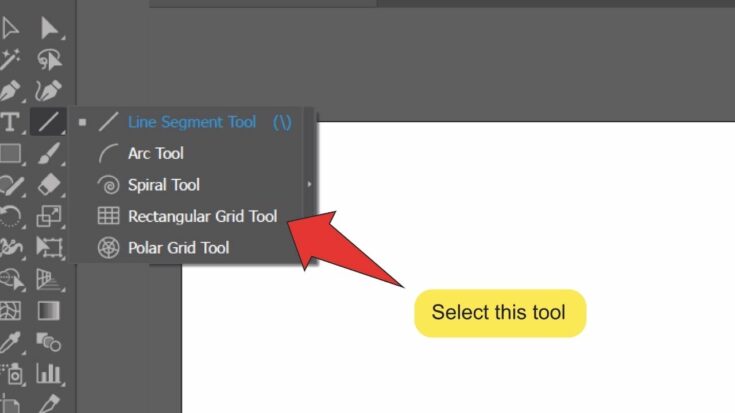735x413 pixels.
Task: Select the Free Transform tool
Action: (x=49, y=248)
